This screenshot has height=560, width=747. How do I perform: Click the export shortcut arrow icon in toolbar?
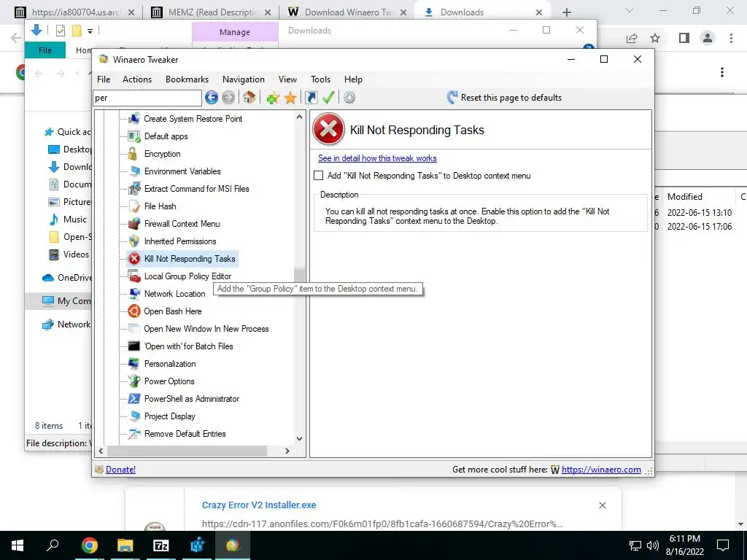pos(311,98)
